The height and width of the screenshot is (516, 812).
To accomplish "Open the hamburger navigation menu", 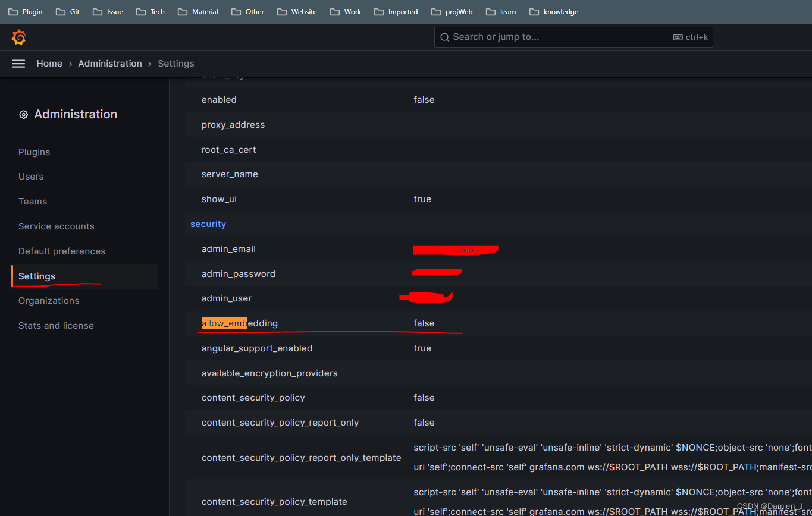I will (x=18, y=63).
